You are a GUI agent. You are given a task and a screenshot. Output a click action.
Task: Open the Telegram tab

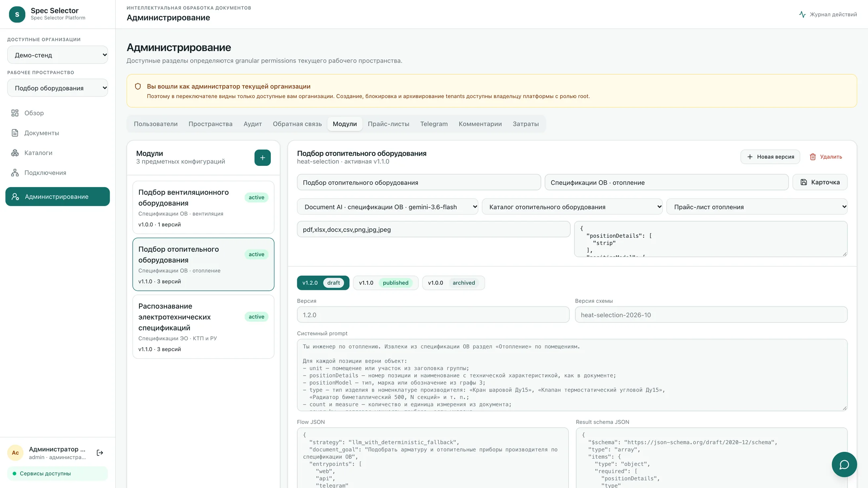[434, 124]
